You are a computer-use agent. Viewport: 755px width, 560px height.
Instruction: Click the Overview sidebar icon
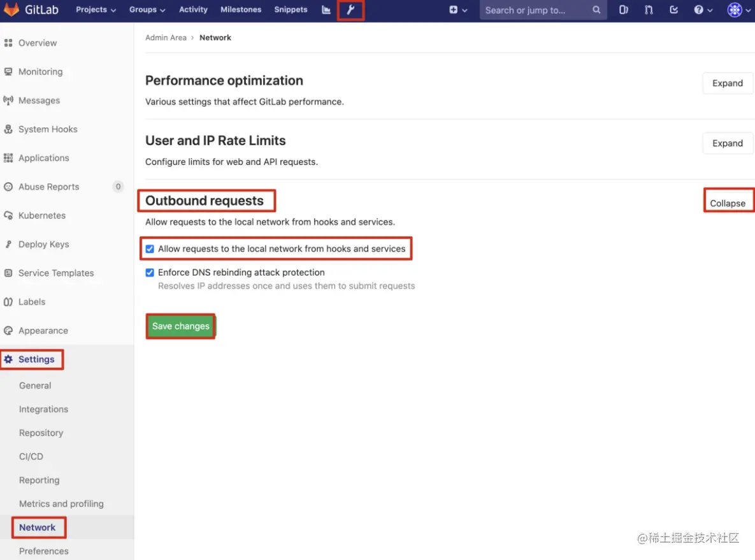[x=8, y=43]
